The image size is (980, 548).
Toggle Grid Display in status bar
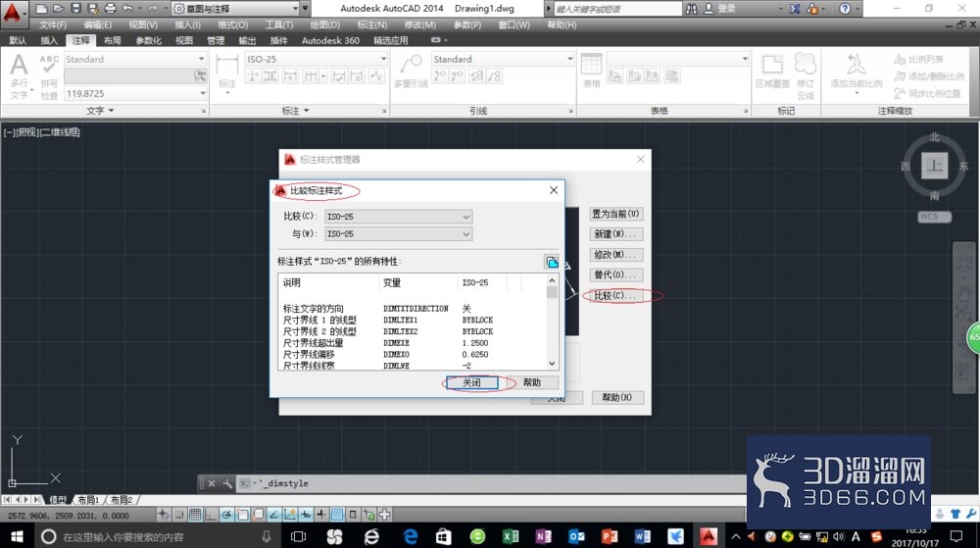click(195, 515)
